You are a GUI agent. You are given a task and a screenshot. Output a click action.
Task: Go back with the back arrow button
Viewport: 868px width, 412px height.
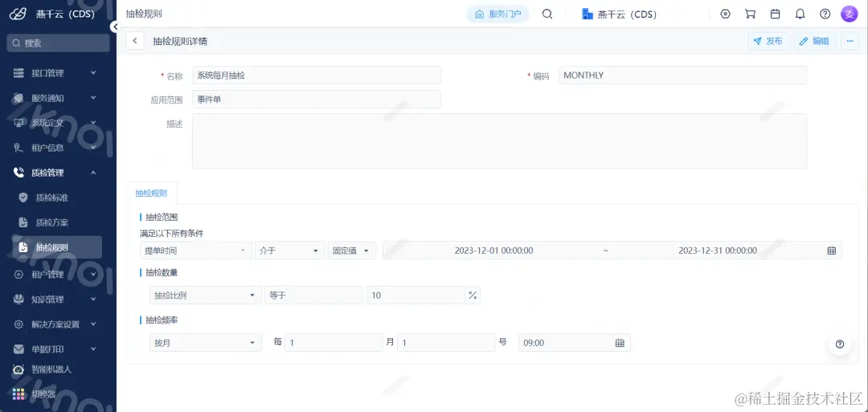[135, 41]
